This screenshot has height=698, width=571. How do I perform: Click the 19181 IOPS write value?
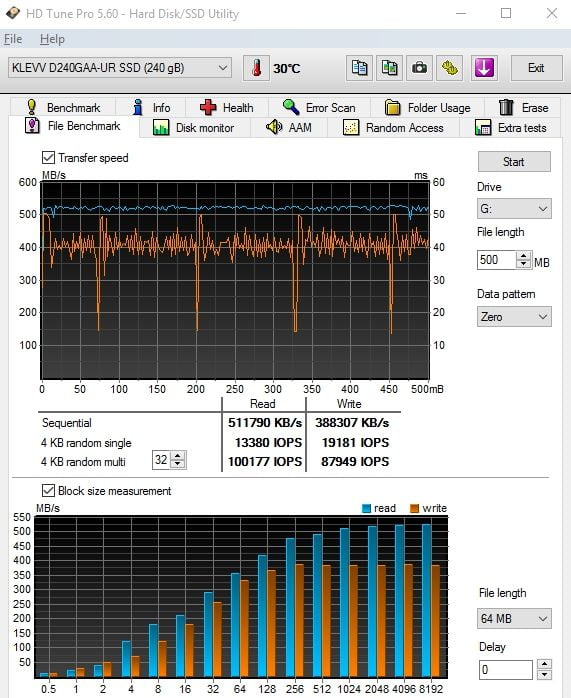tap(356, 442)
